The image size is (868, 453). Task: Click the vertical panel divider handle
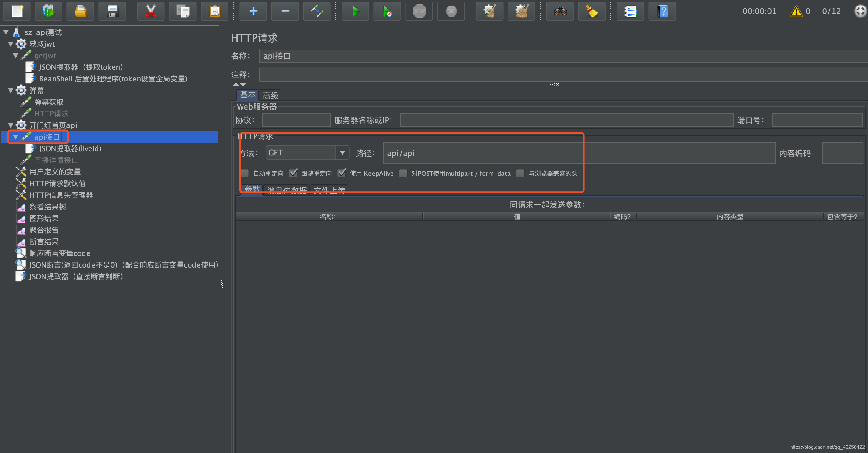click(x=222, y=284)
